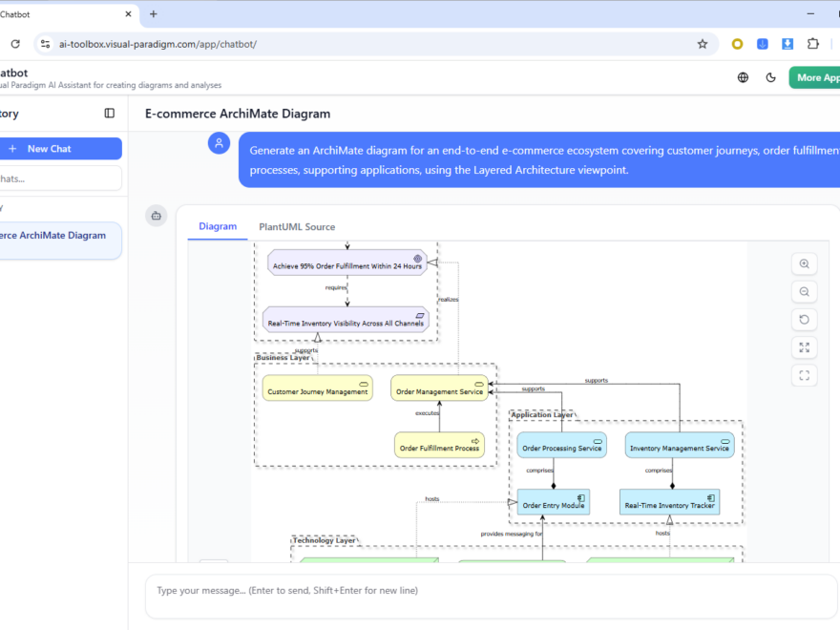This screenshot has width=840, height=630.
Task: Click the chatbot avatar icon above the prompt
Action: tap(219, 142)
